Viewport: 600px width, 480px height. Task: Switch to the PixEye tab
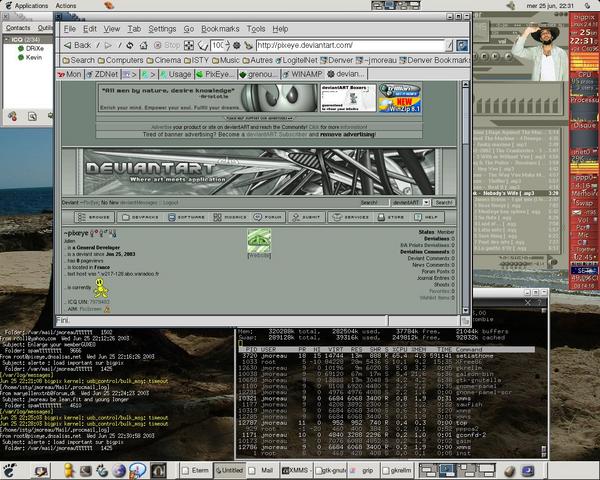pos(214,74)
